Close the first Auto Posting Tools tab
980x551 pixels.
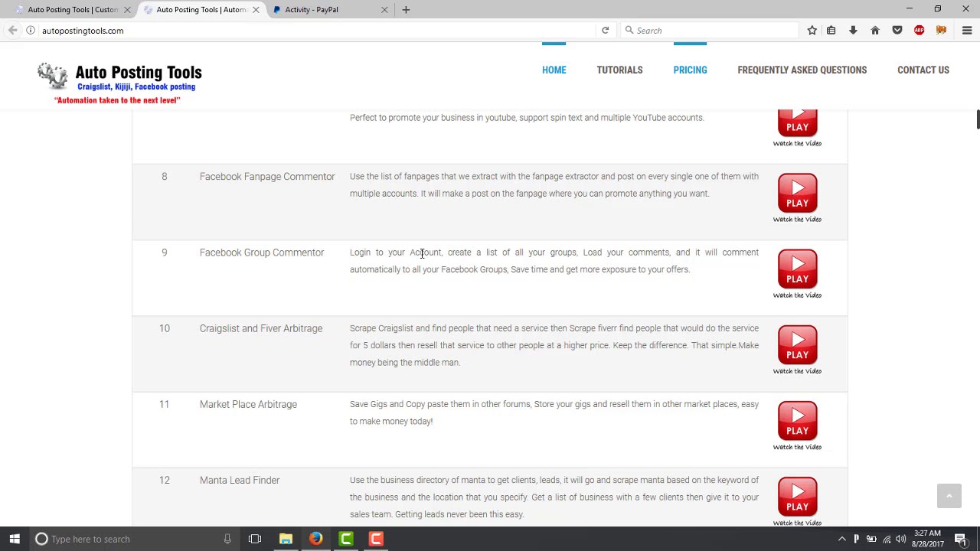coord(127,9)
